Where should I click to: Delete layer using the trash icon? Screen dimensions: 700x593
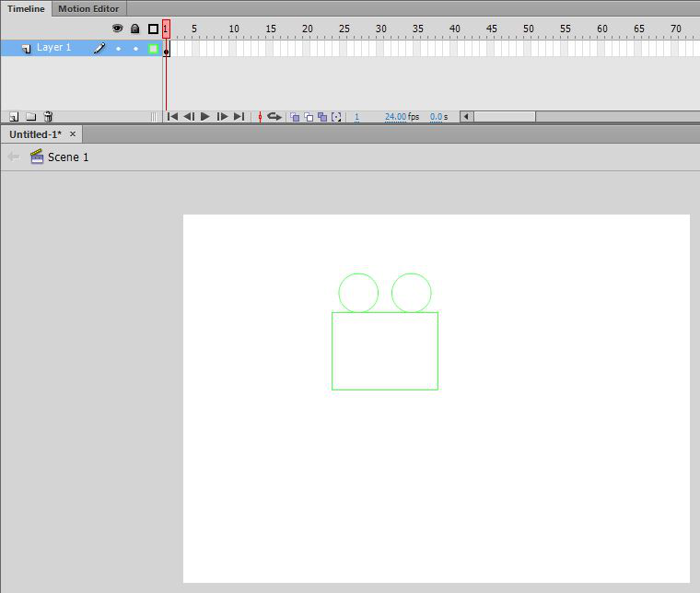coord(48,116)
